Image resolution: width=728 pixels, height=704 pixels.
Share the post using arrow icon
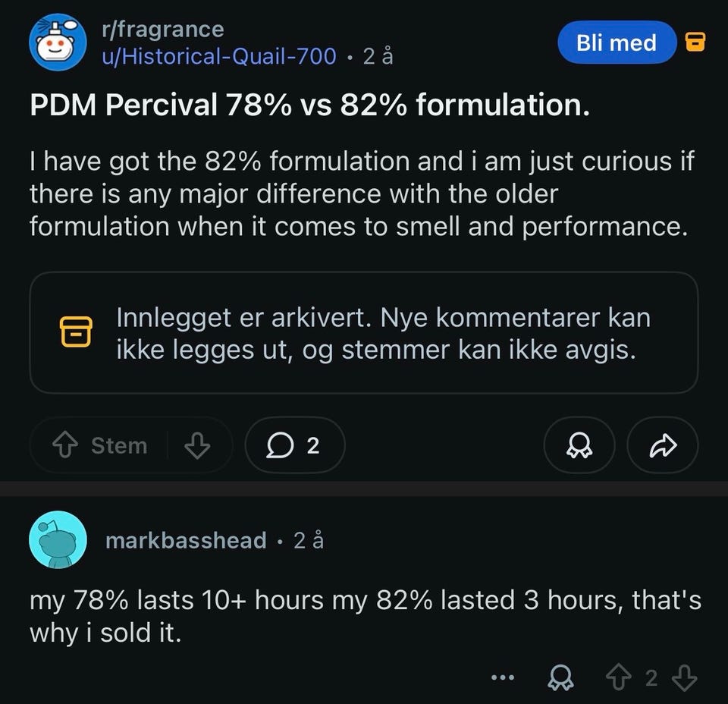coord(662,445)
